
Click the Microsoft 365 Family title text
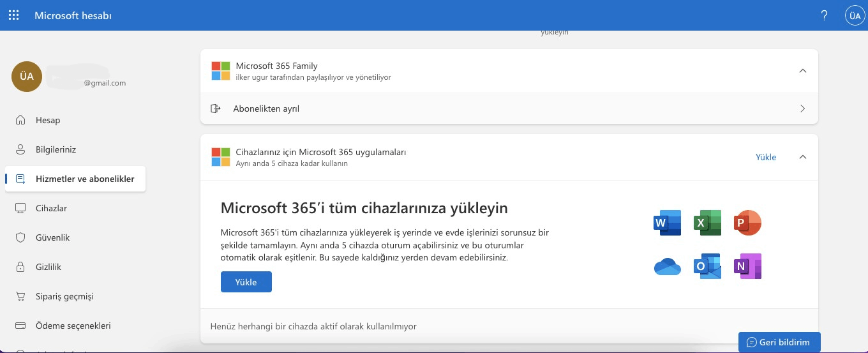click(x=276, y=66)
